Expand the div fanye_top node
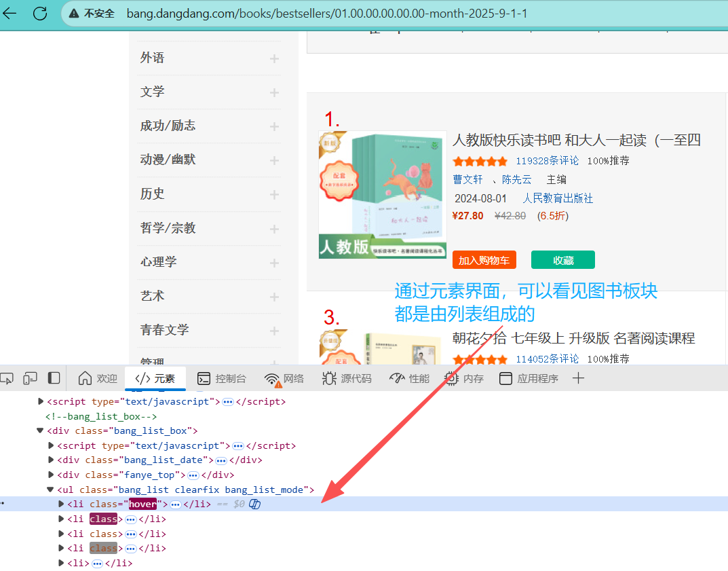Image resolution: width=728 pixels, height=571 pixels. point(51,475)
